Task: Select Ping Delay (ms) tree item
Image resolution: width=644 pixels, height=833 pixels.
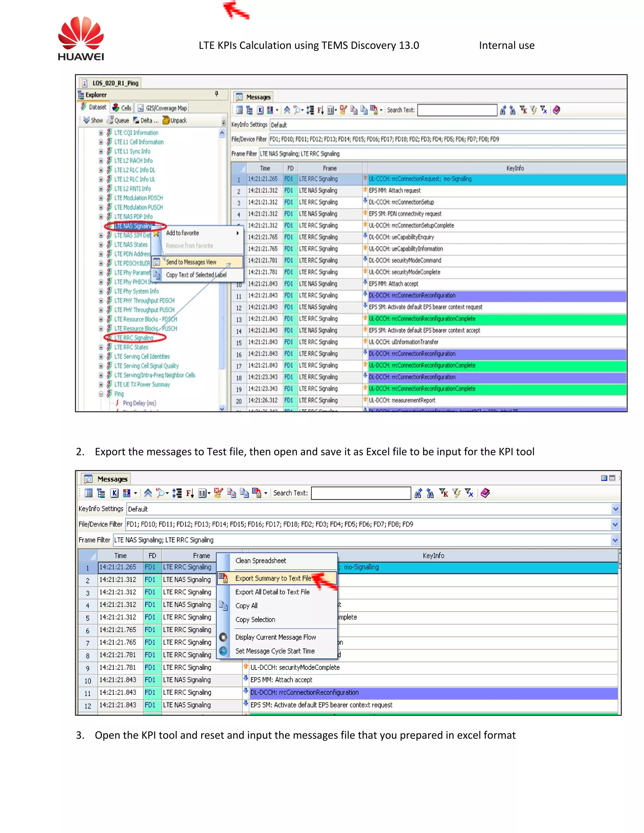Action: coord(139,403)
